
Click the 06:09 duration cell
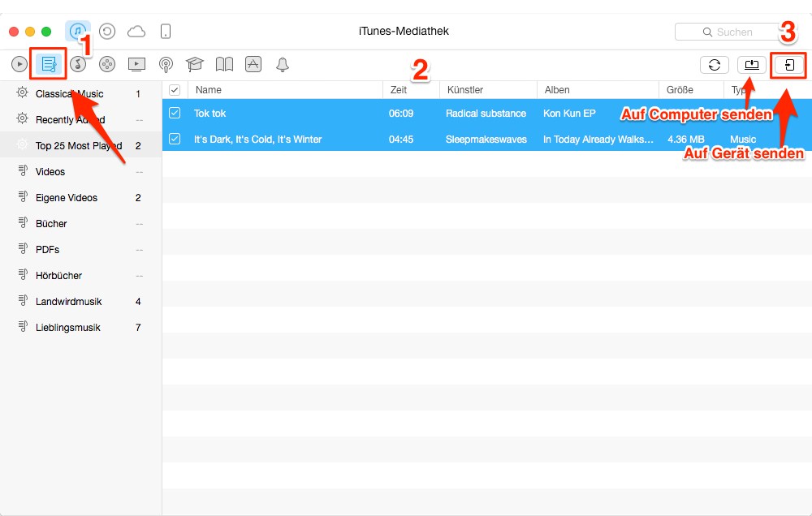[x=401, y=114]
